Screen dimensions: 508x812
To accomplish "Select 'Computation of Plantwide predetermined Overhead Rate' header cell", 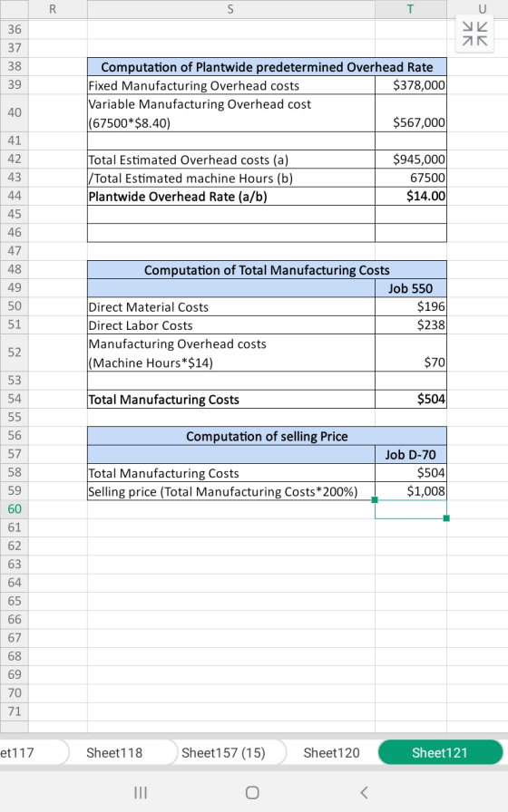I will pyautogui.click(x=267, y=67).
